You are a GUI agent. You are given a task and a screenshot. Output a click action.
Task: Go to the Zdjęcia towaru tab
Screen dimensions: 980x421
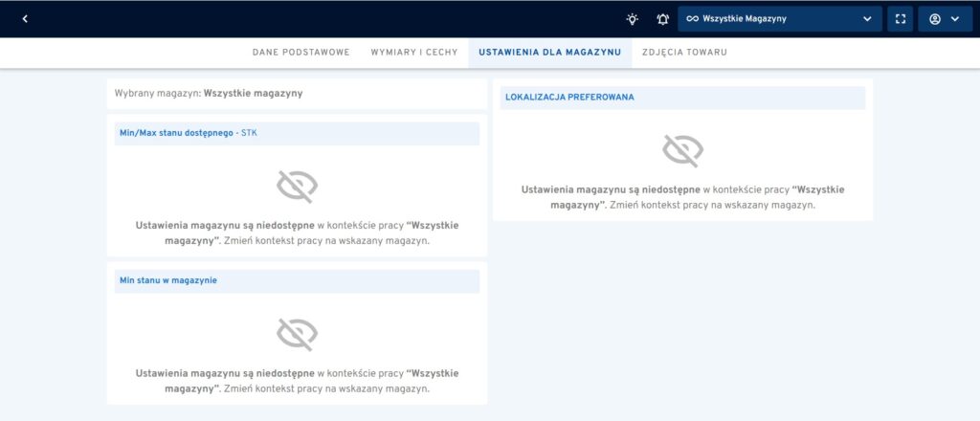(x=684, y=52)
